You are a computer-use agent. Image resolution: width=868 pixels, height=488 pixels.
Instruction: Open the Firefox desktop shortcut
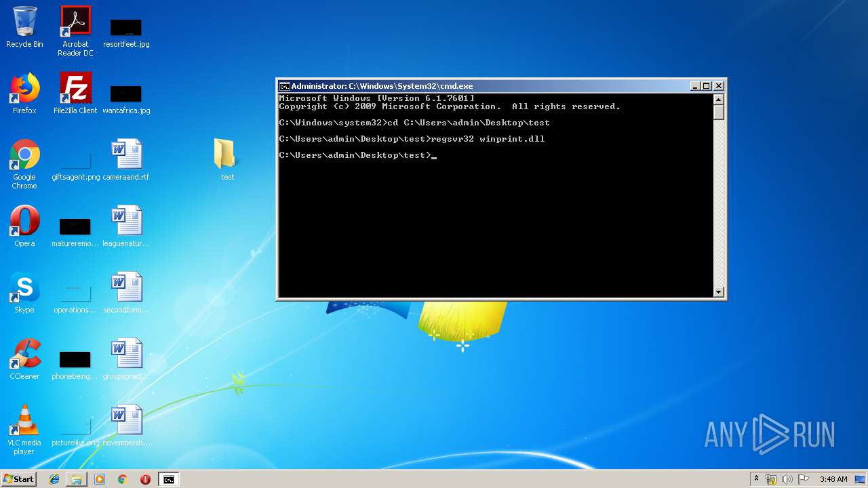[x=24, y=94]
